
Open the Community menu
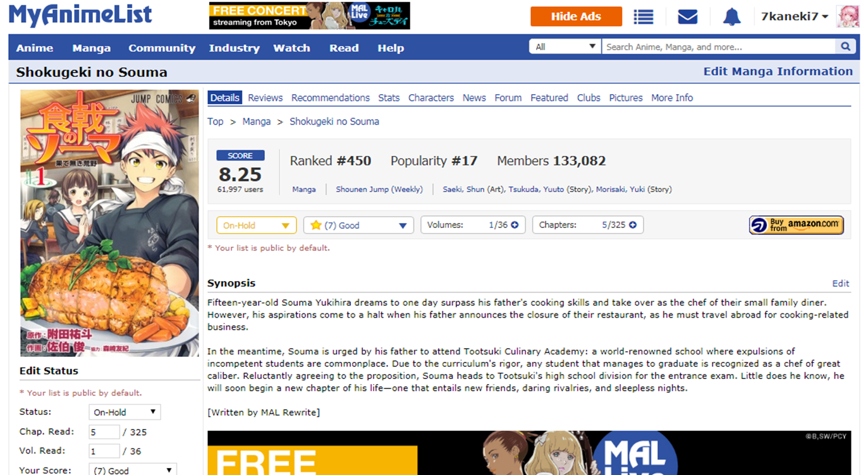pyautogui.click(x=162, y=48)
